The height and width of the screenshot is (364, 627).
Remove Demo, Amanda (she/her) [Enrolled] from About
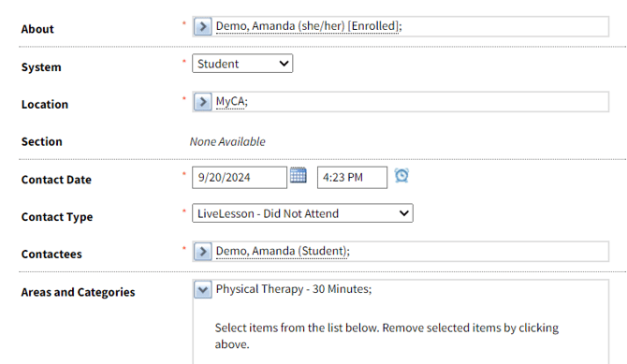pyautogui.click(x=307, y=26)
